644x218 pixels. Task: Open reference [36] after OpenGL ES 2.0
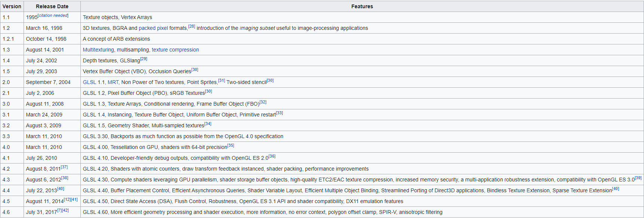click(x=272, y=156)
